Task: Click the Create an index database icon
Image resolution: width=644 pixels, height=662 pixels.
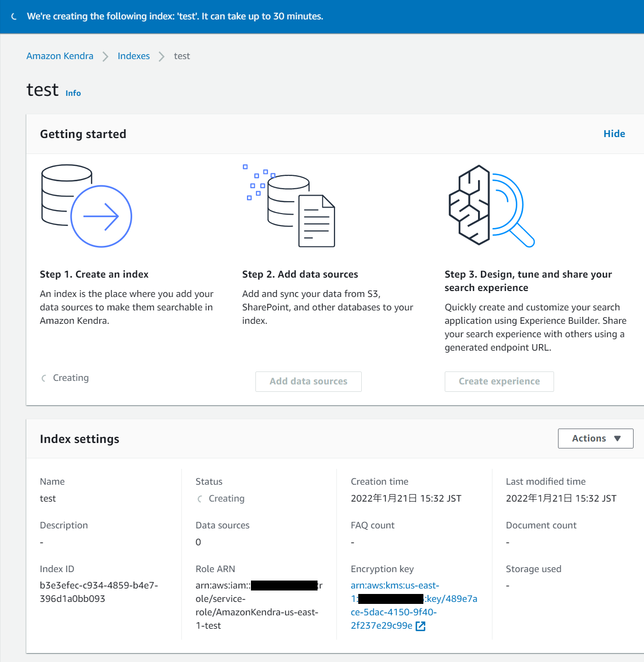Action: coord(86,206)
